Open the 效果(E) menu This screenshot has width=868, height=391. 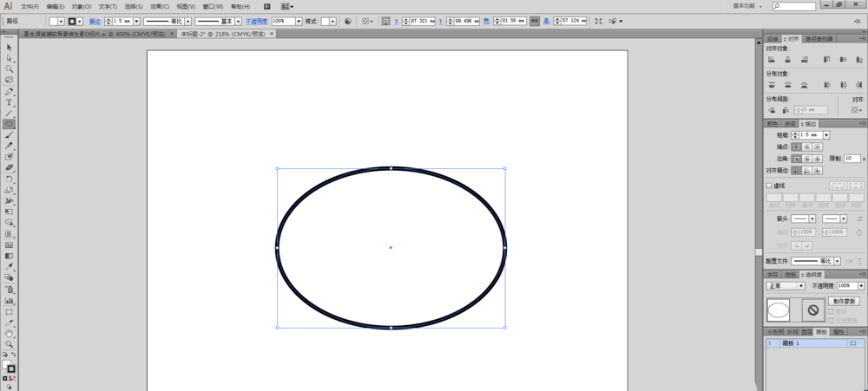pos(159,6)
